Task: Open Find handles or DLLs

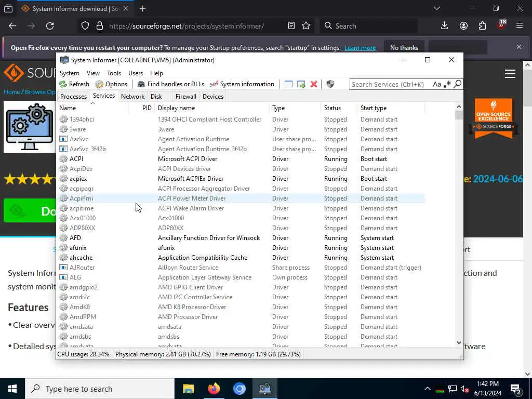Action: [170, 84]
